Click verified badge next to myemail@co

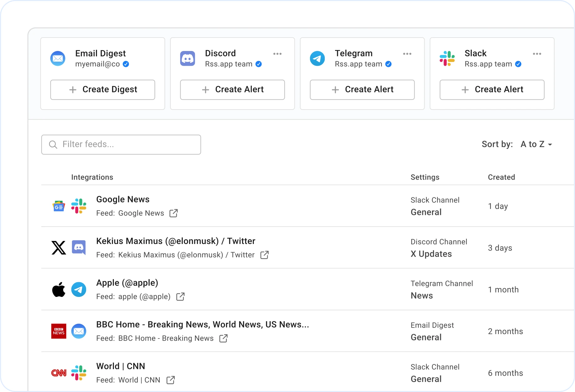pyautogui.click(x=126, y=64)
